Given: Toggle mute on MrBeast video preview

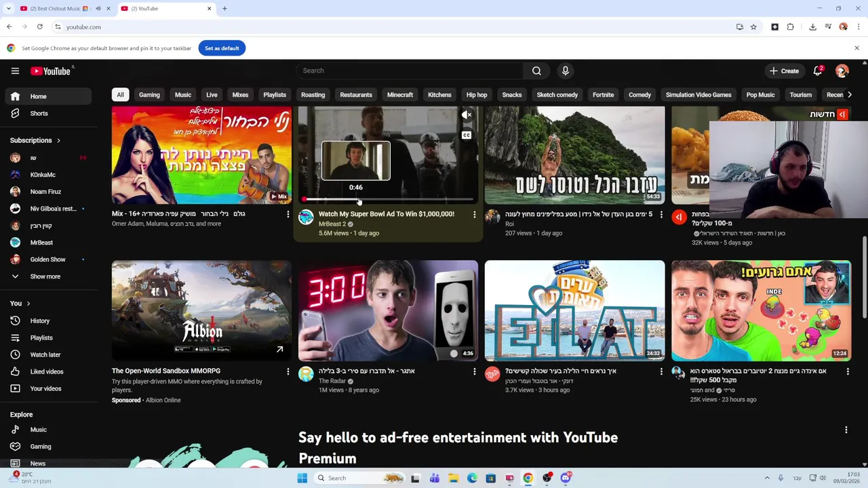Looking at the screenshot, I should (467, 116).
